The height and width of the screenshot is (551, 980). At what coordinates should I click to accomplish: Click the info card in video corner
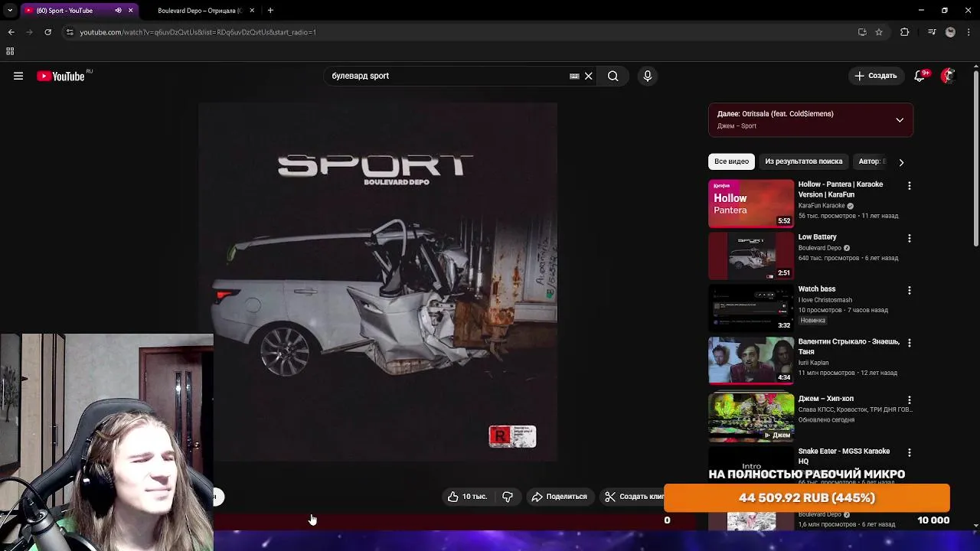512,436
